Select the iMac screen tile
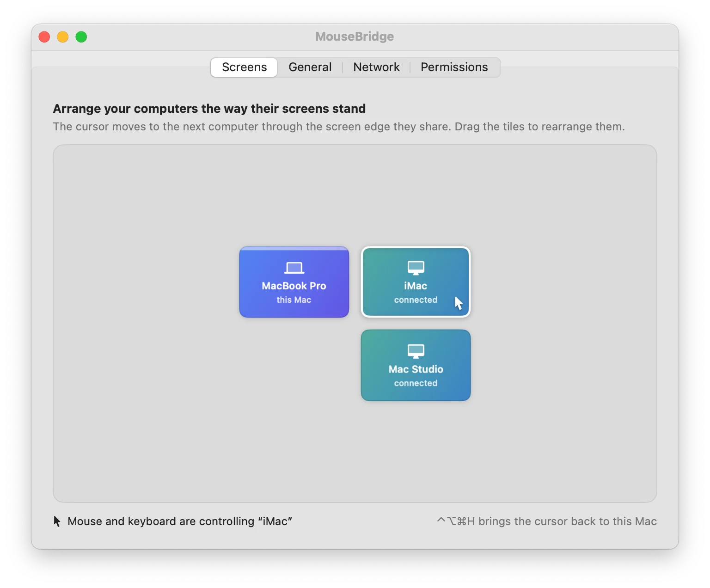Screen dimensions: 710x588 416,282
